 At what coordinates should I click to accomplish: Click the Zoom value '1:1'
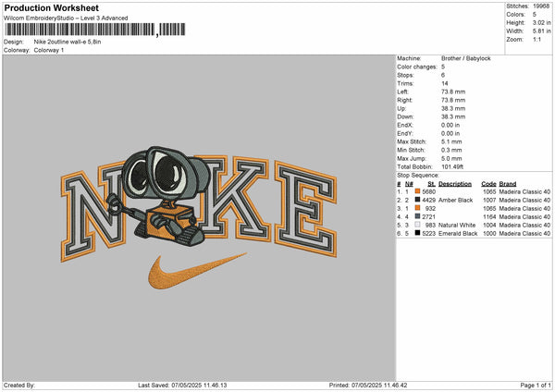point(536,39)
